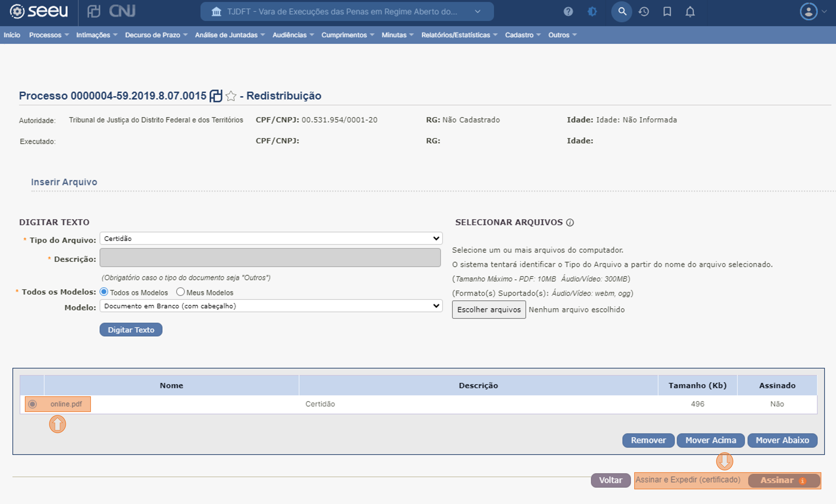Click the Não signed status cell
This screenshot has width=836, height=504.
pyautogui.click(x=777, y=404)
